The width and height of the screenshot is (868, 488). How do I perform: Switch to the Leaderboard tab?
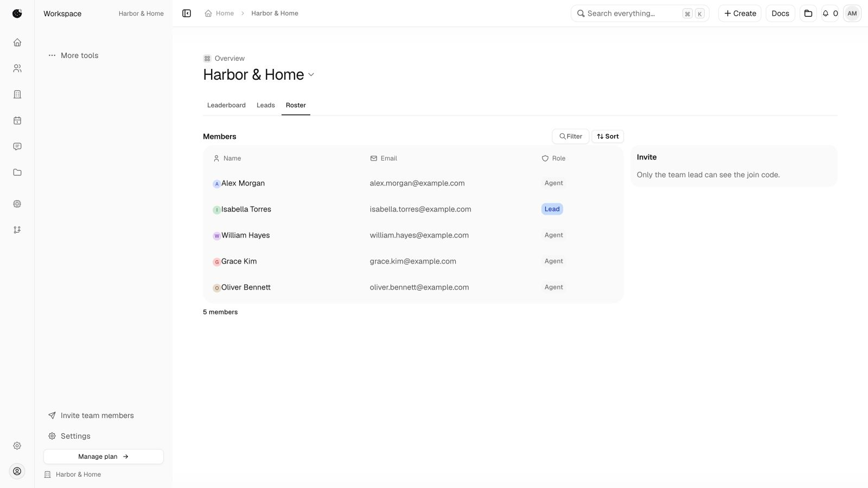point(226,105)
